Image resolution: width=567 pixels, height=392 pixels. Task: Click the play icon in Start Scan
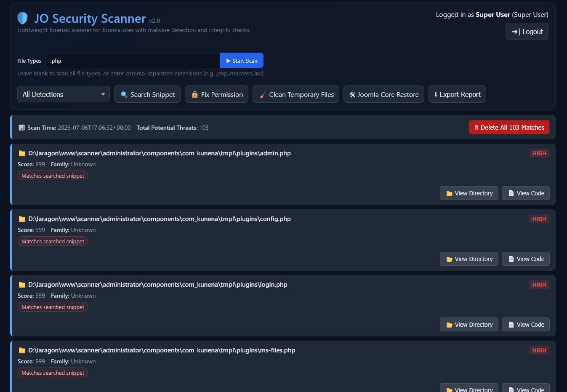point(228,61)
